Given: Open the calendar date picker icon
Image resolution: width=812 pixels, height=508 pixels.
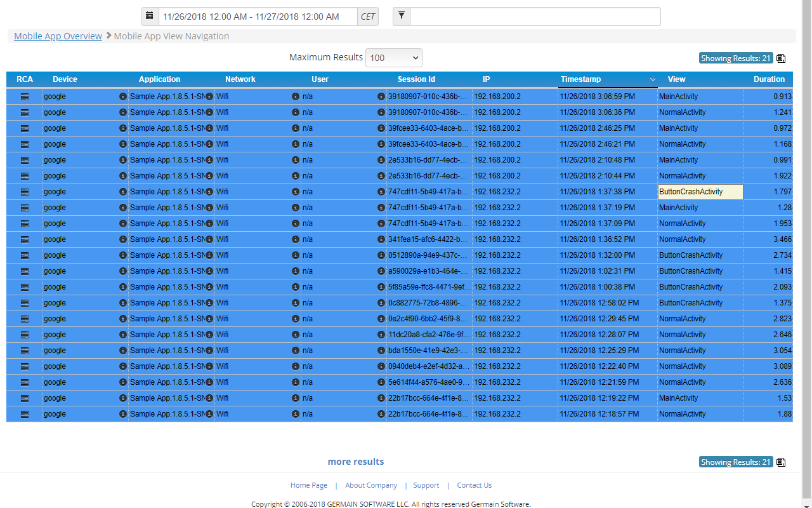Looking at the screenshot, I should click(150, 16).
